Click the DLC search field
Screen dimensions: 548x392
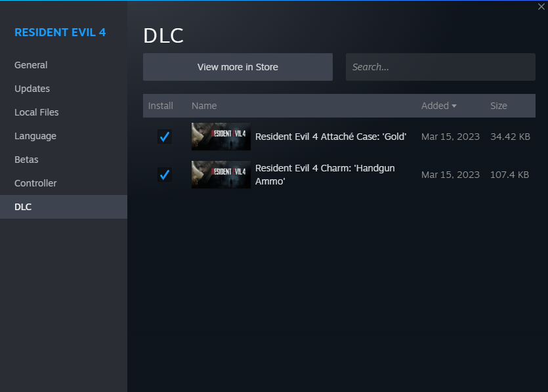[x=440, y=66]
